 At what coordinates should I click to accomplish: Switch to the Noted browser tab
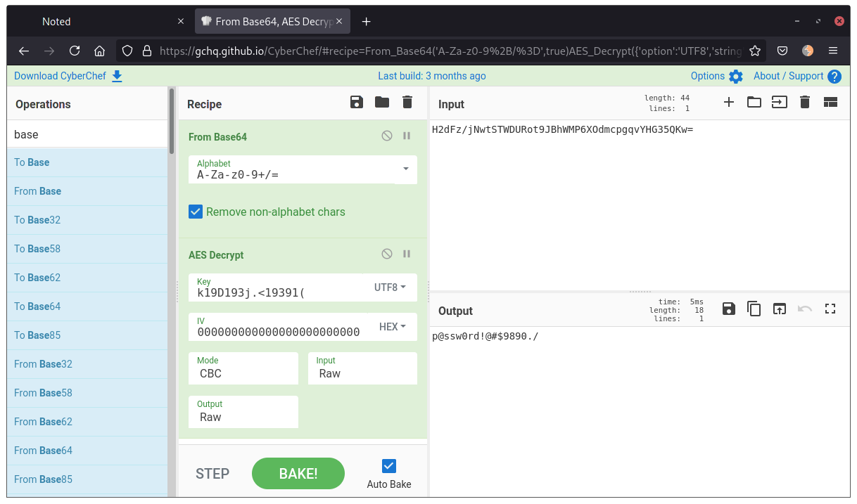pyautogui.click(x=56, y=21)
